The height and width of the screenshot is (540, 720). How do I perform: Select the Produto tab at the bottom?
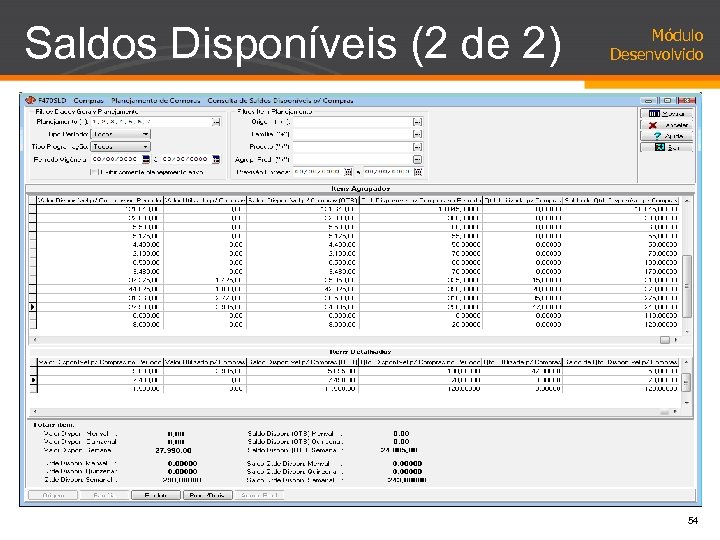click(x=156, y=495)
